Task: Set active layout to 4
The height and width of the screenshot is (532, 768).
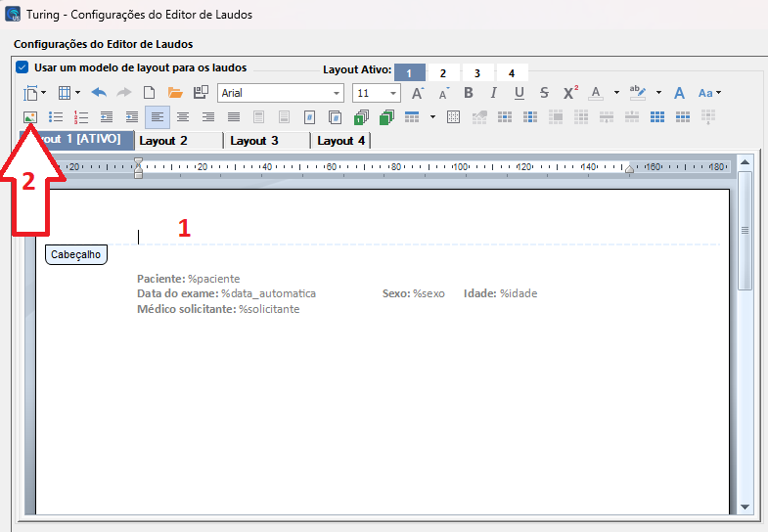Action: (512, 73)
